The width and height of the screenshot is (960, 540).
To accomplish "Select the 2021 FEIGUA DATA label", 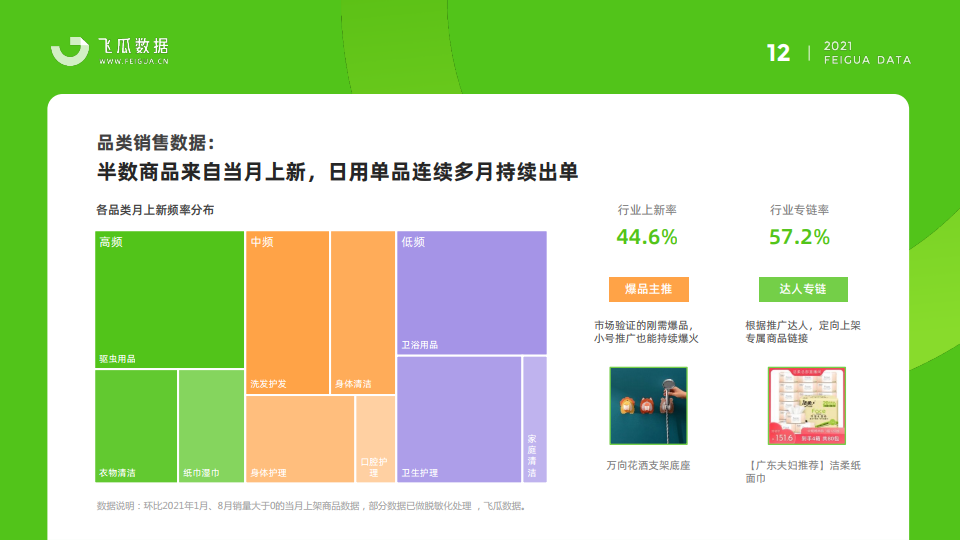I will click(x=867, y=53).
